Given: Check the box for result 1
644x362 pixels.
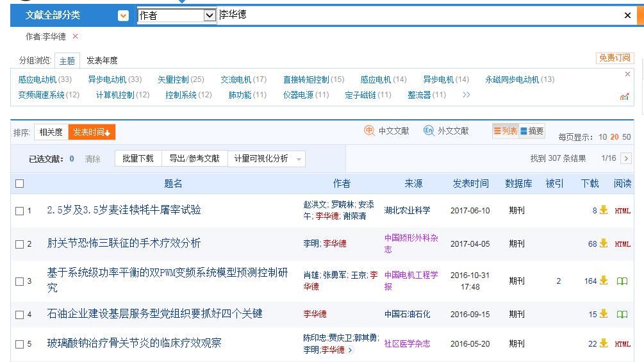Looking at the screenshot, I should (19, 211).
